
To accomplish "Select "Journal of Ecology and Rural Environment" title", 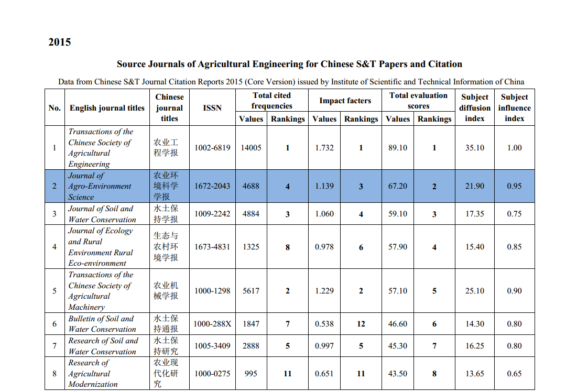I will [x=101, y=247].
